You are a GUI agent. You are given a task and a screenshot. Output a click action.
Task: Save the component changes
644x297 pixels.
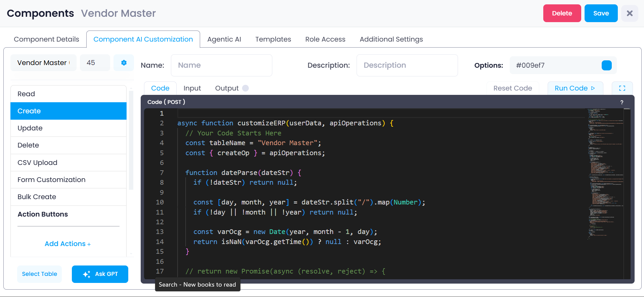[601, 13]
